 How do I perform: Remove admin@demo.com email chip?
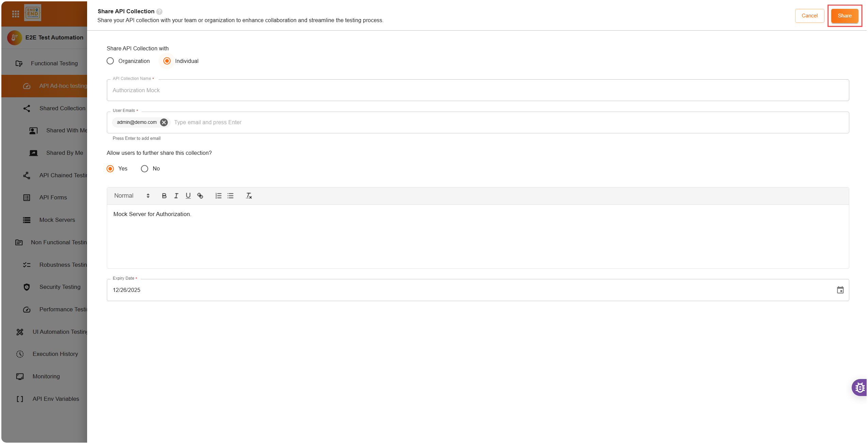164,122
